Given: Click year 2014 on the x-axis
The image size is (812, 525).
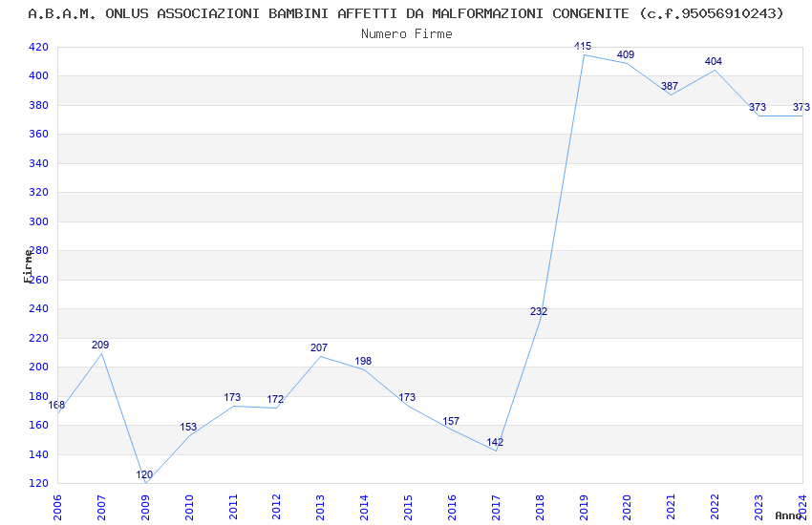Looking at the screenshot, I should [x=365, y=508].
